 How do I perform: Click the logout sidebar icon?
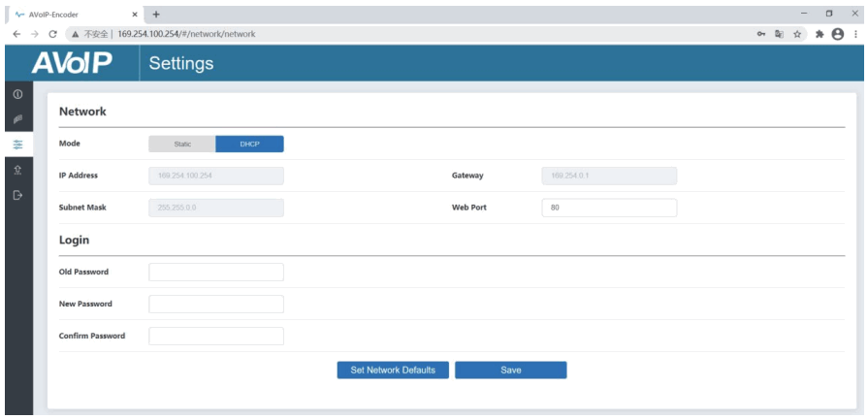[x=17, y=195]
